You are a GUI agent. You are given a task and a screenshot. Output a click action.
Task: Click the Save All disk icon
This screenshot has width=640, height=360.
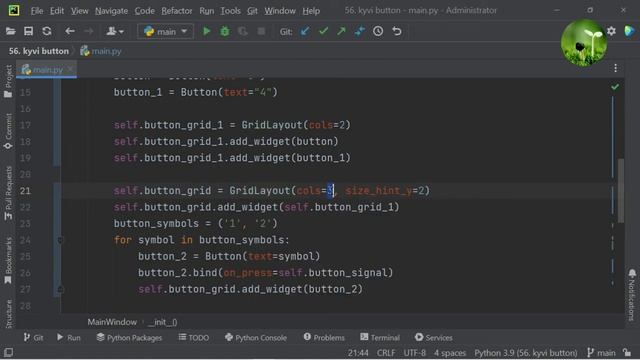tap(29, 31)
